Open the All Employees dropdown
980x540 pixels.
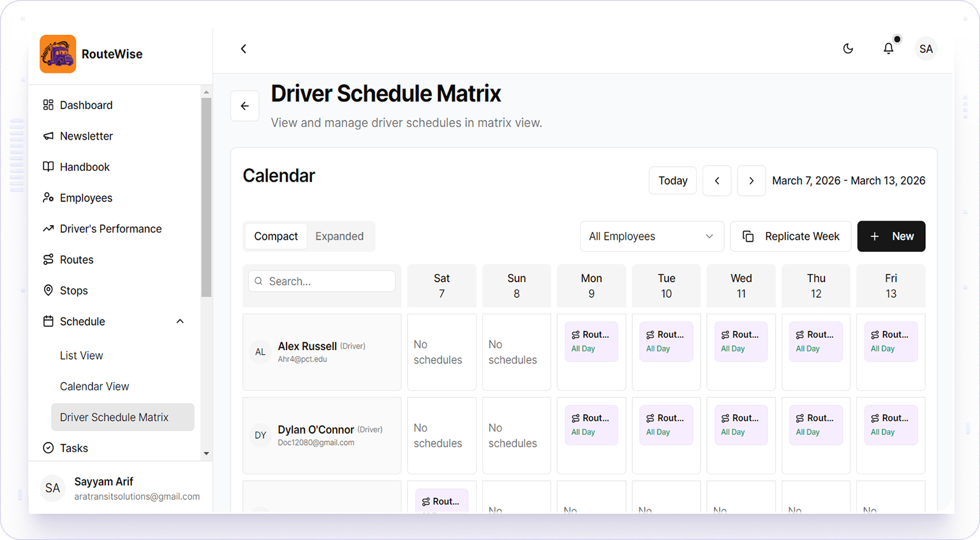tap(651, 237)
